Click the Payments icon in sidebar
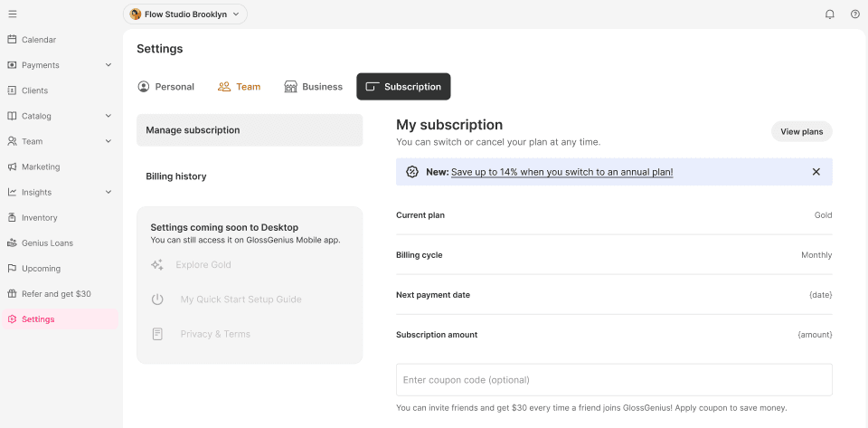The height and width of the screenshot is (428, 868). point(12,65)
